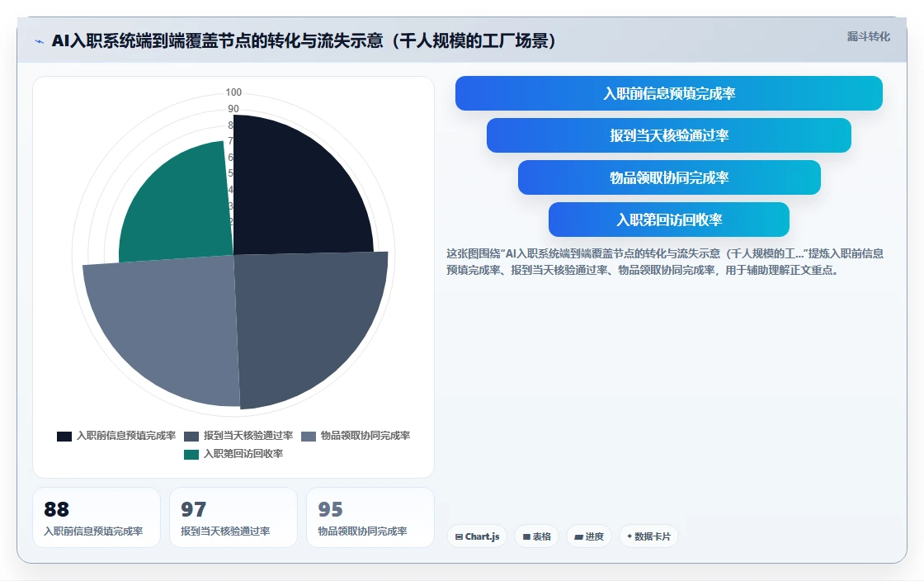Select the 报到当天核验通过率 funnel bar
This screenshot has width=924, height=581.
pos(669,135)
